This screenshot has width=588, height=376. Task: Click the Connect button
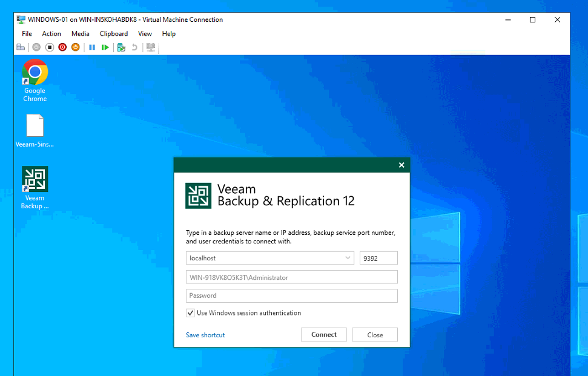(324, 334)
